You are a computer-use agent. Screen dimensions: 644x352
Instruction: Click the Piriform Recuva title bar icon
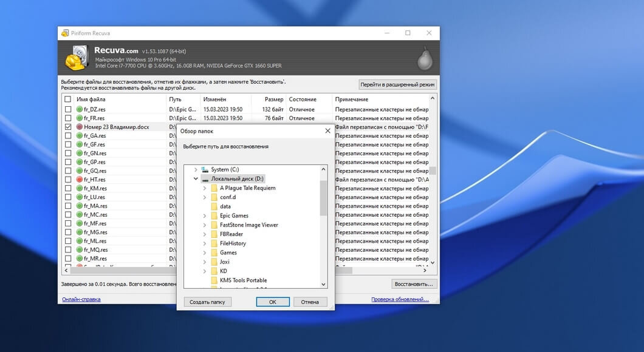65,33
